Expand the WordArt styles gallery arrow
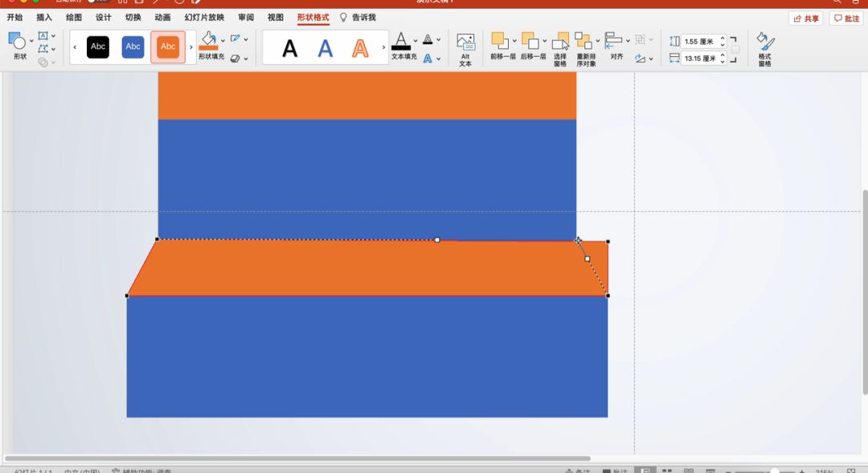This screenshot has height=473, width=868. point(383,47)
